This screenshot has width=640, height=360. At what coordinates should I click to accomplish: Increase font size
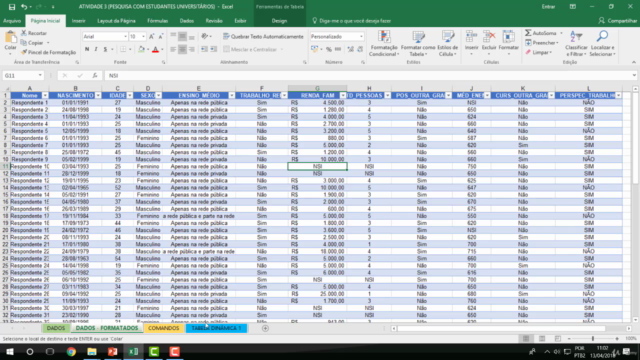[x=152, y=37]
